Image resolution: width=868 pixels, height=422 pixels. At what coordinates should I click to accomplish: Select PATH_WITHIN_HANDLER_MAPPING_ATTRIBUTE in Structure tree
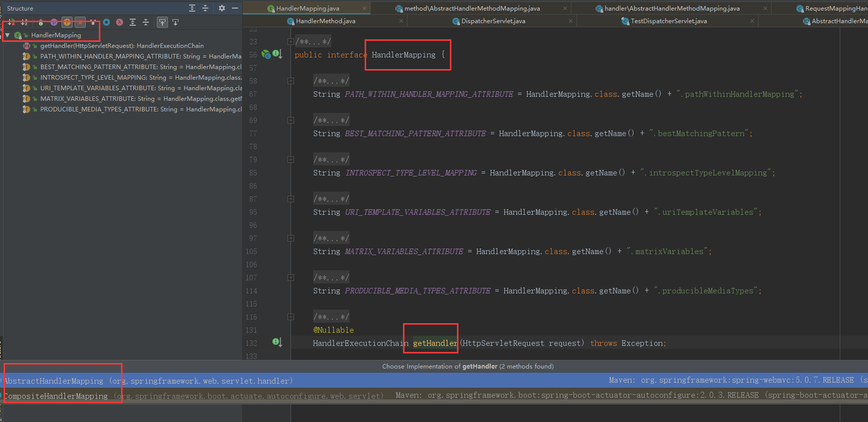tap(141, 56)
